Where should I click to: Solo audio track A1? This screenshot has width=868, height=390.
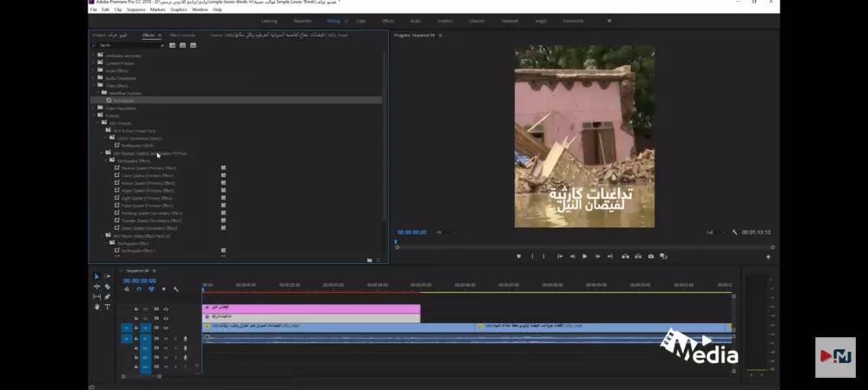tap(175, 339)
